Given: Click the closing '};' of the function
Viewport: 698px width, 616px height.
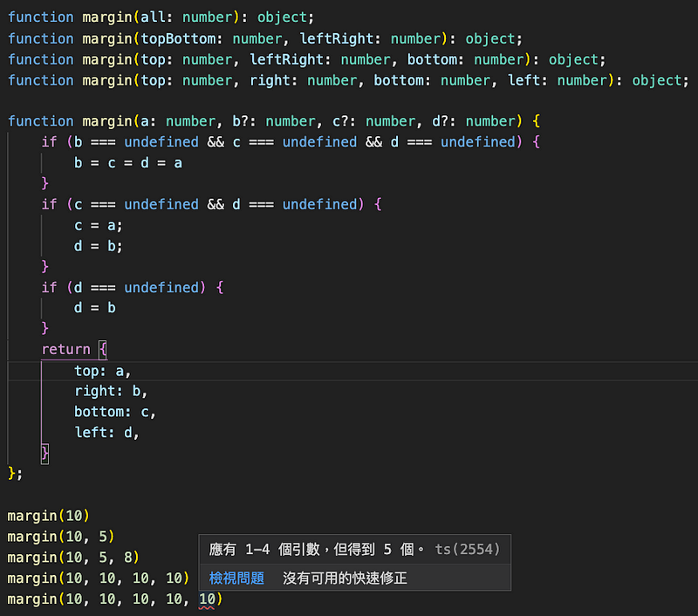Looking at the screenshot, I should pos(15,473).
